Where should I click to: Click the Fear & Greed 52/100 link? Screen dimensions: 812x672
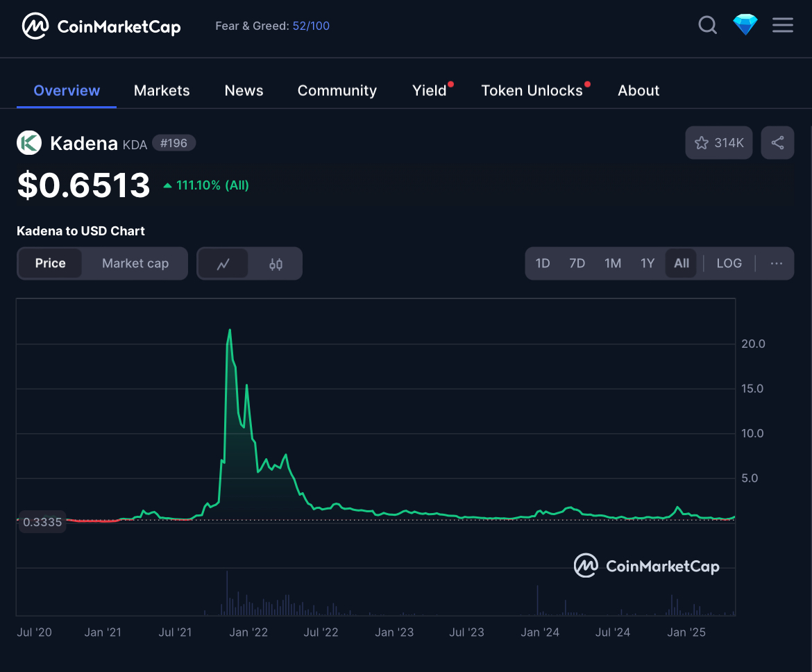(x=311, y=26)
